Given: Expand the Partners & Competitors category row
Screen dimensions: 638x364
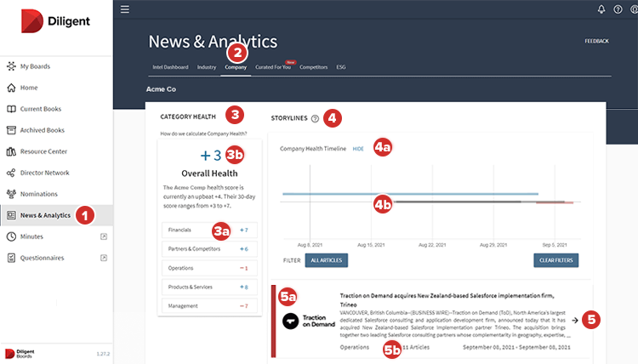Looking at the screenshot, I should point(208,248).
